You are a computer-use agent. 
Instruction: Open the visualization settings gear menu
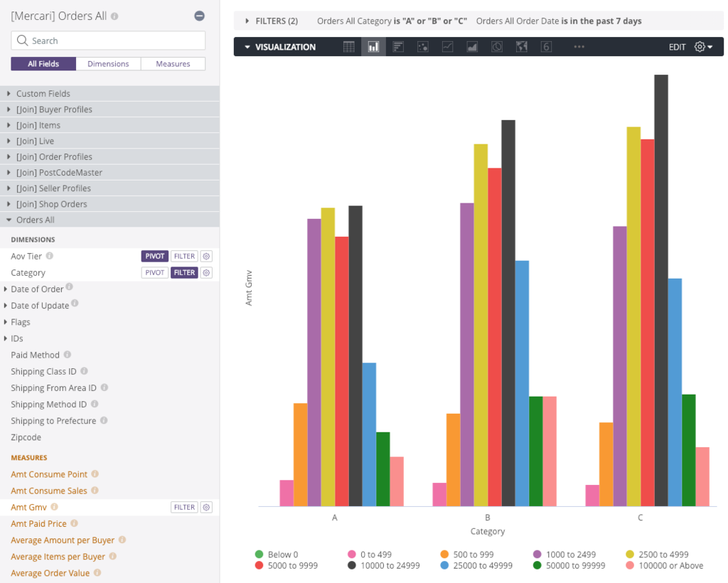[703, 47]
